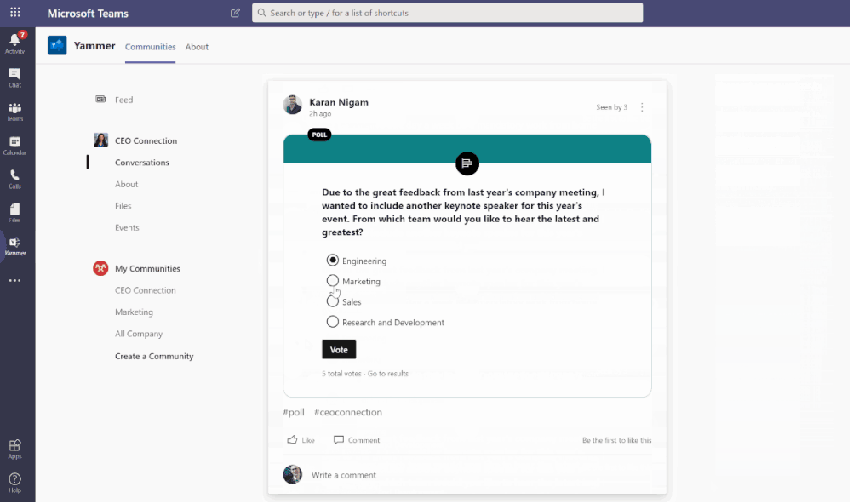Open the Activity notifications bell
853x504 pixels.
pos(14,41)
